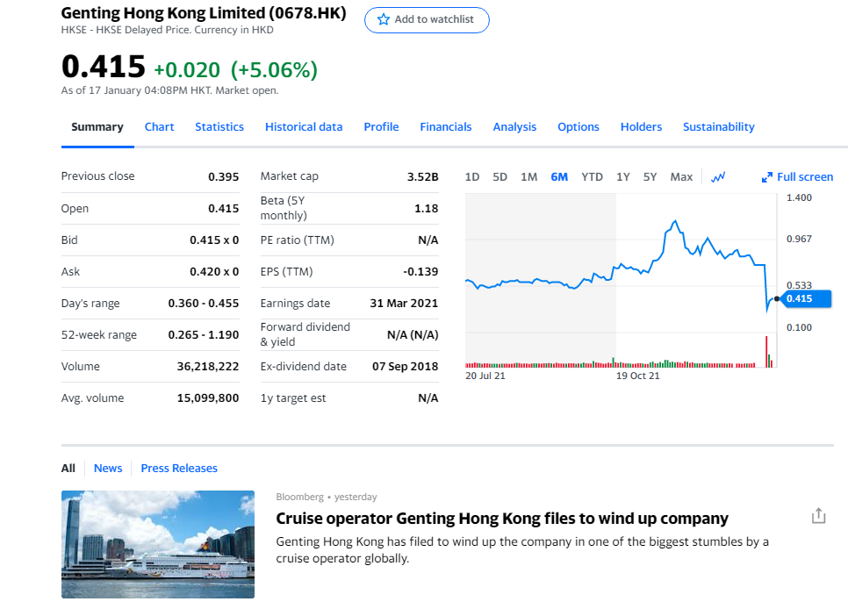Choose the YTD chart range

(592, 177)
